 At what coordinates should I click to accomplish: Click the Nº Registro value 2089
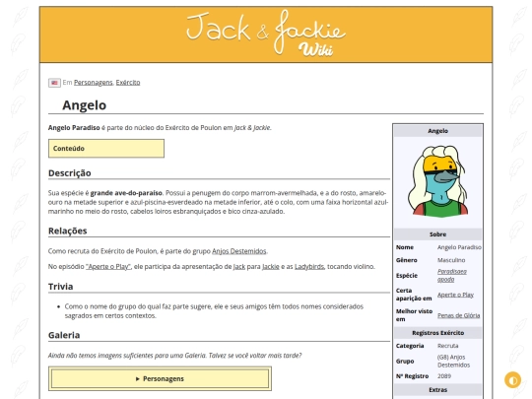pos(444,376)
